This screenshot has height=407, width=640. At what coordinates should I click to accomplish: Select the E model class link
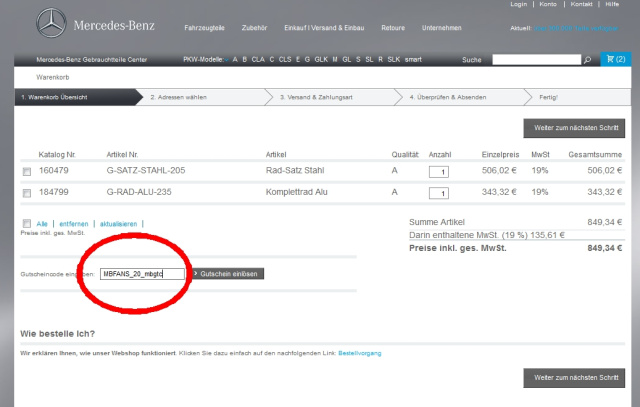[x=298, y=60]
